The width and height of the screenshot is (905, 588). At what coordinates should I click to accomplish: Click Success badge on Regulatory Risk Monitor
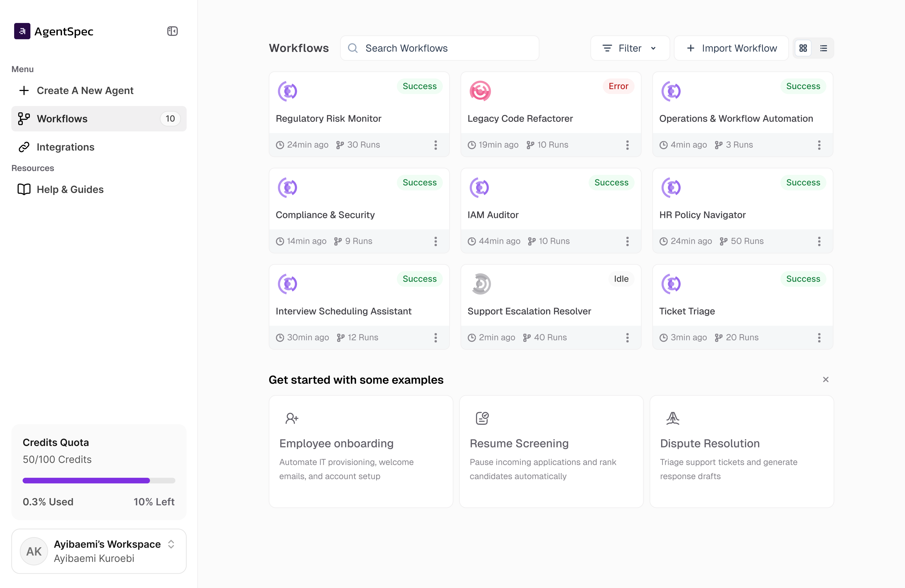(419, 86)
